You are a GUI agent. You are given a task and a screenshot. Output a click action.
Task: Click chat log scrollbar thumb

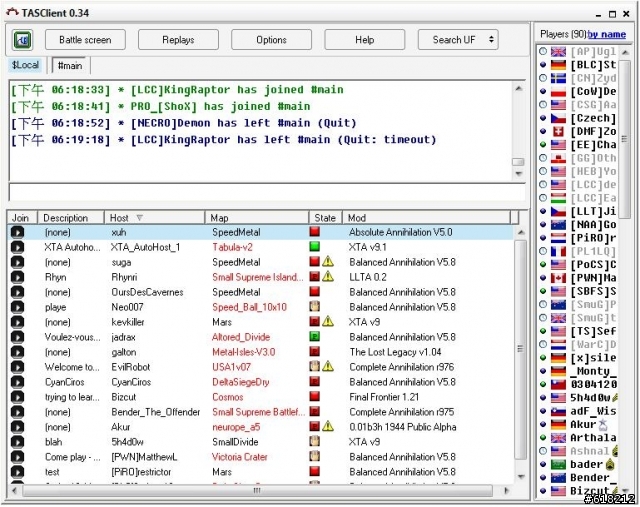click(518, 162)
